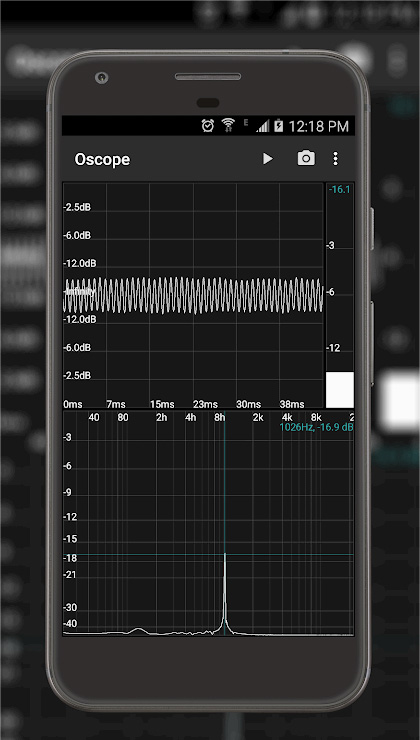The width and height of the screenshot is (420, 740).
Task: Click the waveform trace in oscilloscope view
Action: point(193,295)
